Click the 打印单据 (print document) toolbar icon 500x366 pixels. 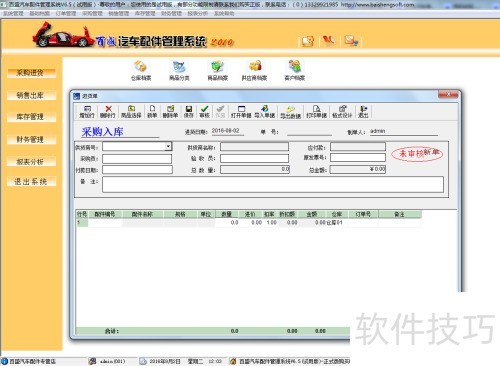click(316, 111)
